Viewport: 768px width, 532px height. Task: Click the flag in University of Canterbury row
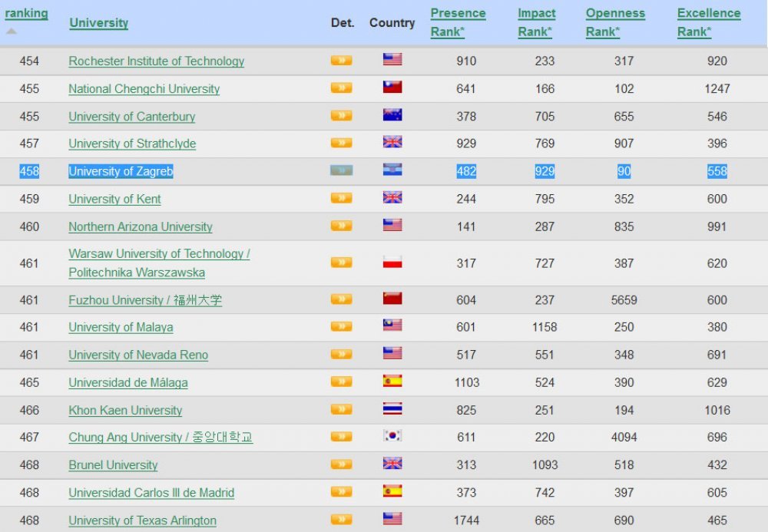click(x=392, y=115)
